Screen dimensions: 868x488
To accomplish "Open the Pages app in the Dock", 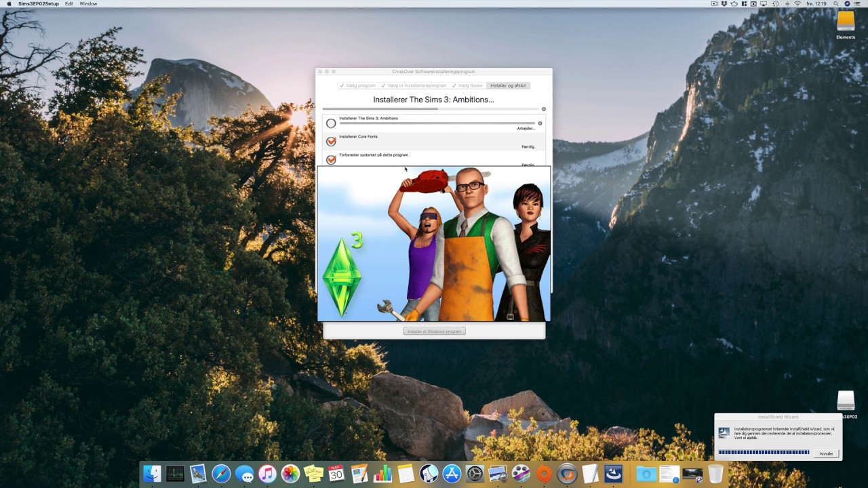I will coord(359,474).
